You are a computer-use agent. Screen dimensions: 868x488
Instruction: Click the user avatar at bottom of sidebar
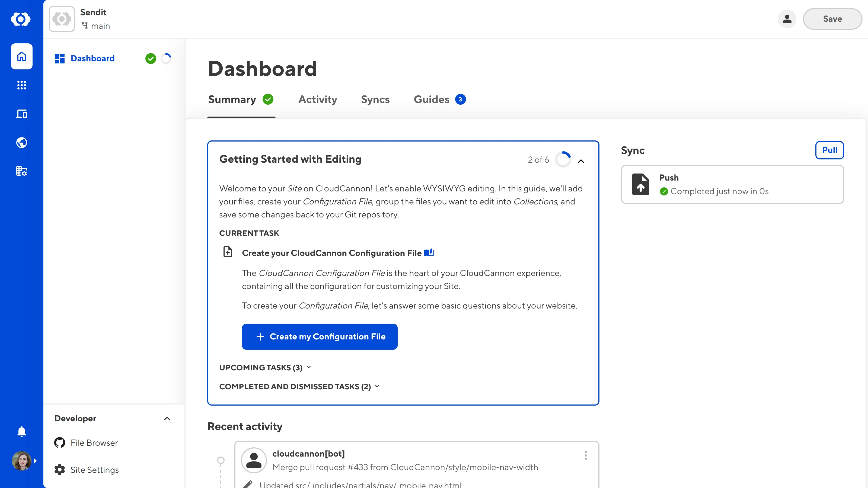[21, 461]
